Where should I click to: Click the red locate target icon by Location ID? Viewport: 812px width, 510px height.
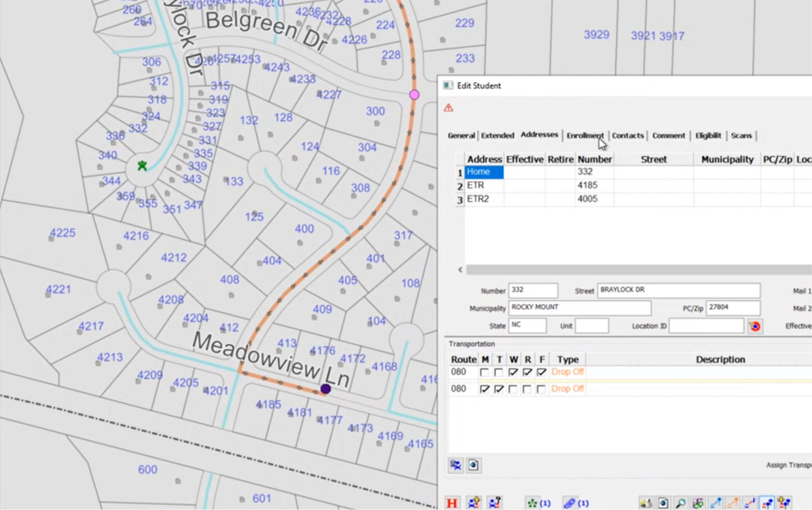(755, 326)
